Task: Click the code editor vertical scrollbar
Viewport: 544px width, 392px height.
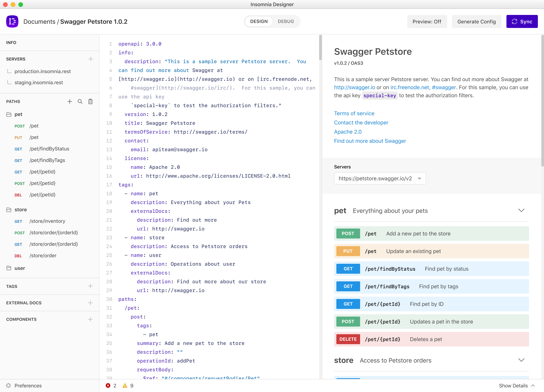Action: (320, 47)
